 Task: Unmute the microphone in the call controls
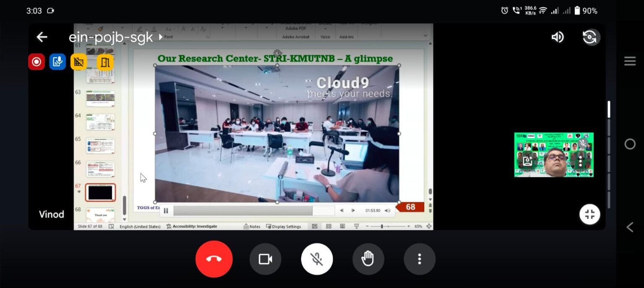point(317,259)
